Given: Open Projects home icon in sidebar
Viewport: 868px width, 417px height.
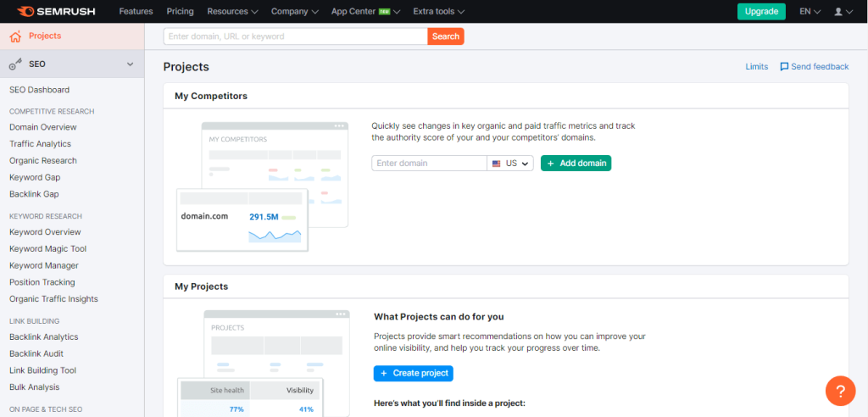Looking at the screenshot, I should (x=15, y=36).
